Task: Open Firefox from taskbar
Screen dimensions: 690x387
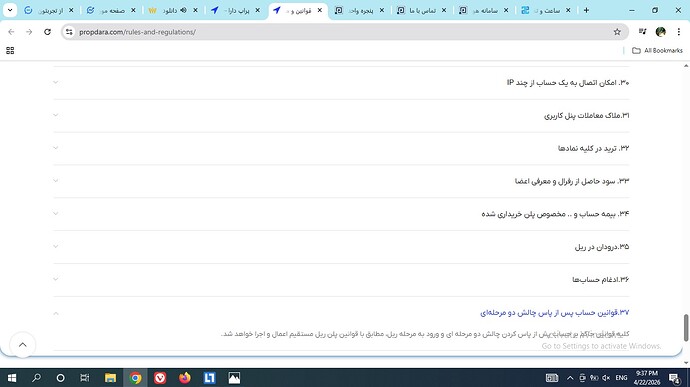Action: coord(185,378)
